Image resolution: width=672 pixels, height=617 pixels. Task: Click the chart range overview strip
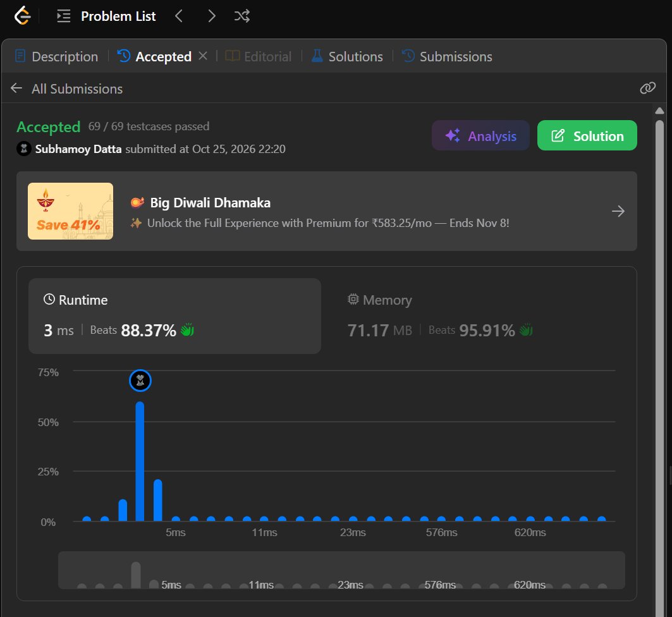tap(341, 570)
